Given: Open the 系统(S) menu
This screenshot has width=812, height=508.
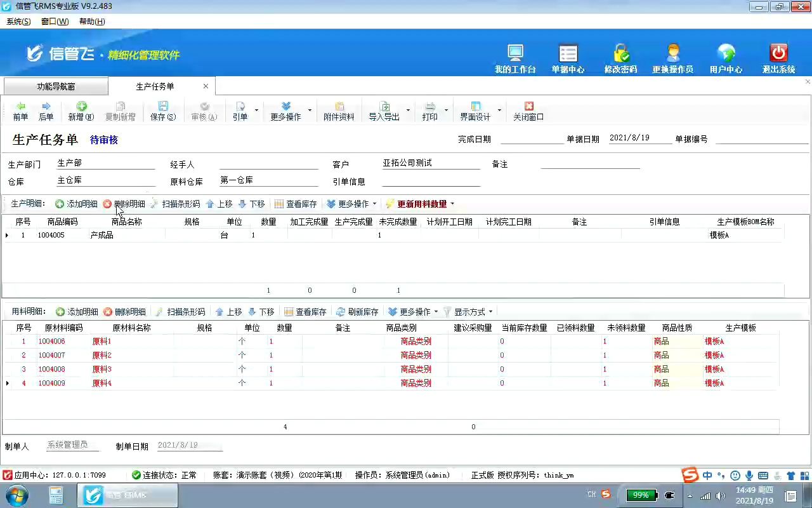Looking at the screenshot, I should (18, 22).
